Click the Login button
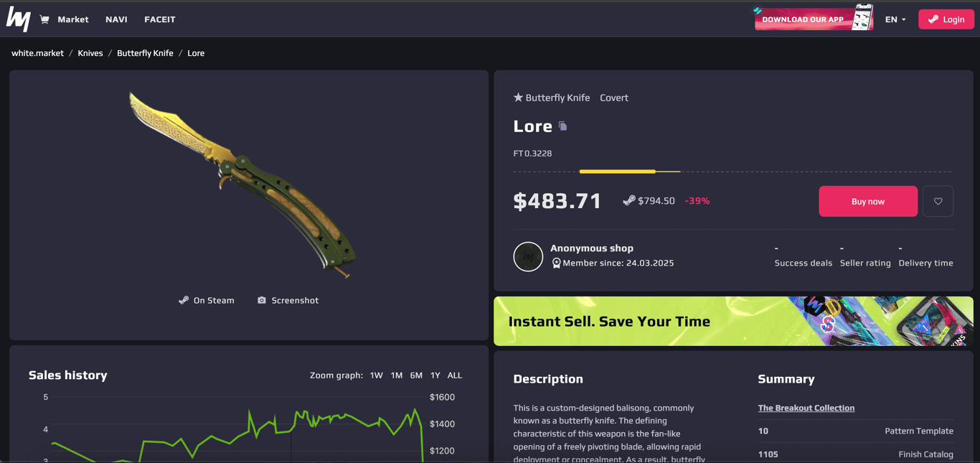 tap(946, 19)
